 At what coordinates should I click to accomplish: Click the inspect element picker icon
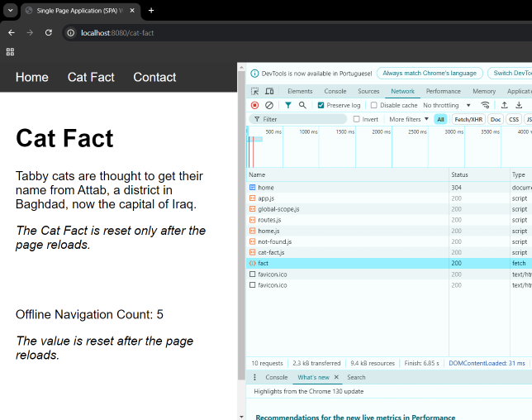[x=255, y=91]
